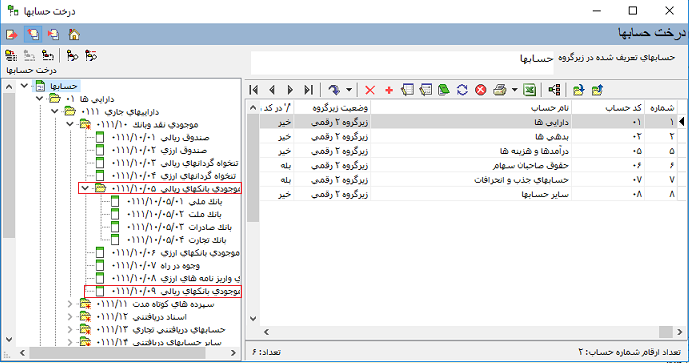Click the grid horizontal scrollbar right arrow
The width and height of the screenshot is (689, 363).
coord(679,332)
